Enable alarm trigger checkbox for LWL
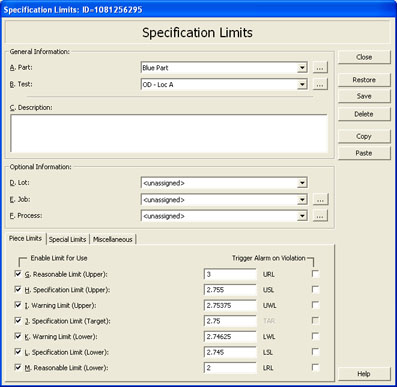The width and height of the screenshot is (397, 387). tap(315, 336)
